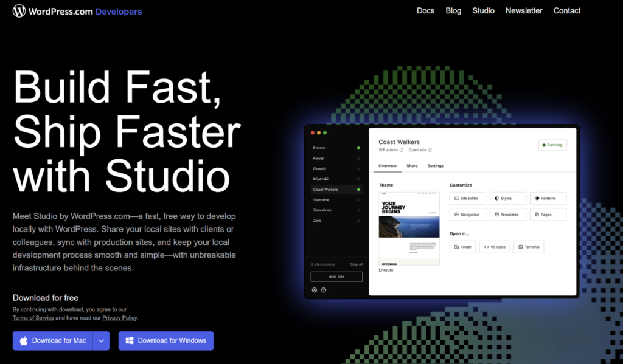Open Docs in the top navigation
Viewport: 623px width, 364px height.
[425, 11]
